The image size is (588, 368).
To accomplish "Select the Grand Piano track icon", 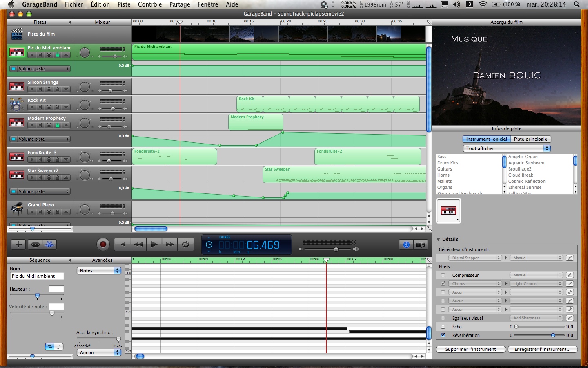I will coord(17,209).
